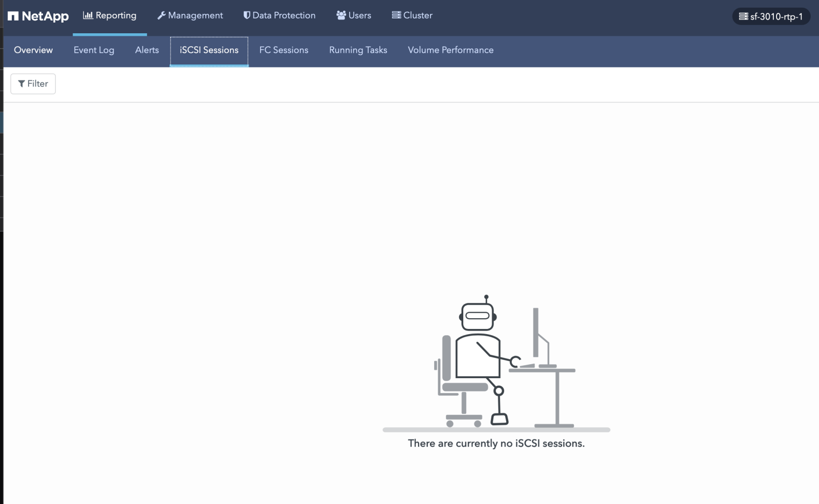Click the server icon beside Cluster
The width and height of the screenshot is (819, 504).
[396, 15]
